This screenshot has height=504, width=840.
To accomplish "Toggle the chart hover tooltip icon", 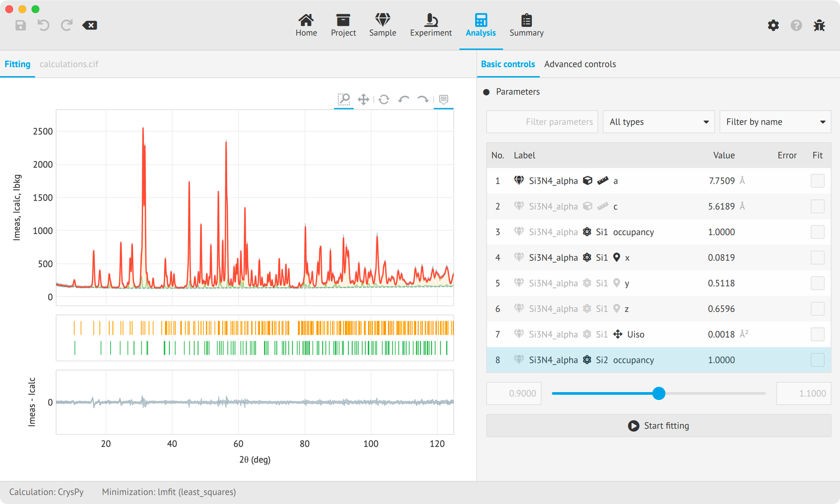I will pyautogui.click(x=444, y=99).
